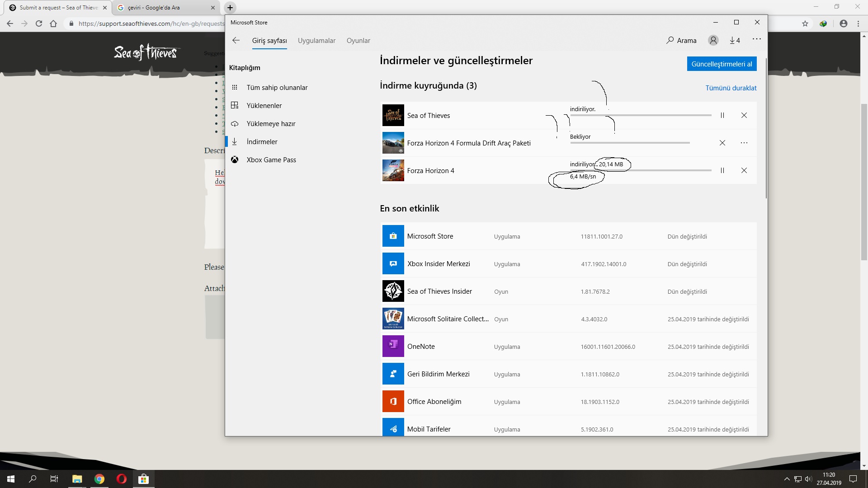Image resolution: width=868 pixels, height=488 pixels.
Task: Switch to the Giriş sayfası tab
Action: (269, 41)
